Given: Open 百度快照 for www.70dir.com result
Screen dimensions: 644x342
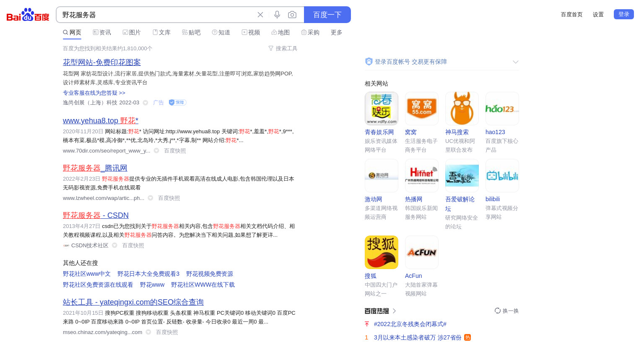Looking at the screenshot, I should click(x=175, y=150).
